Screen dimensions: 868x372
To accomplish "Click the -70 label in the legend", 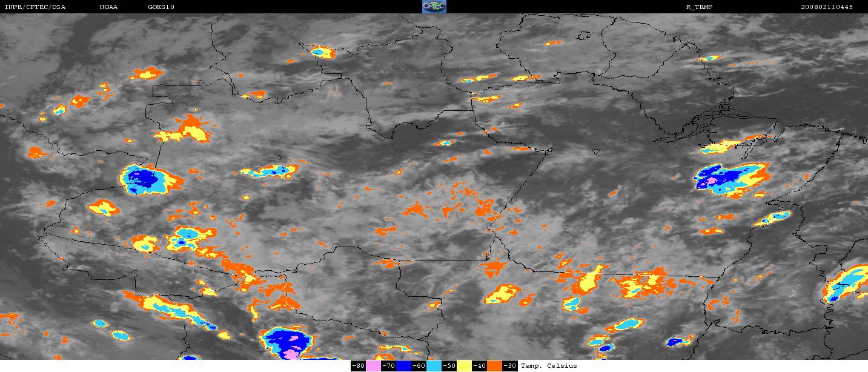I will point(388,366).
